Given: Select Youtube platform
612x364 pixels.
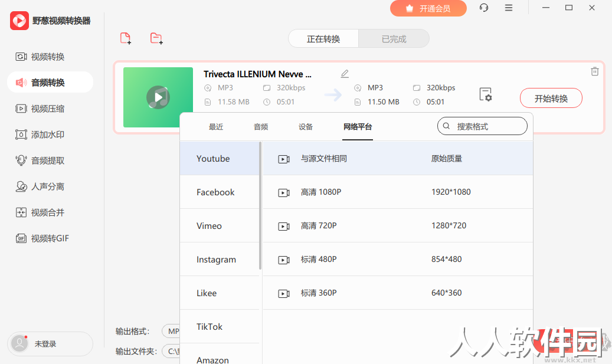Looking at the screenshot, I should click(220, 158).
